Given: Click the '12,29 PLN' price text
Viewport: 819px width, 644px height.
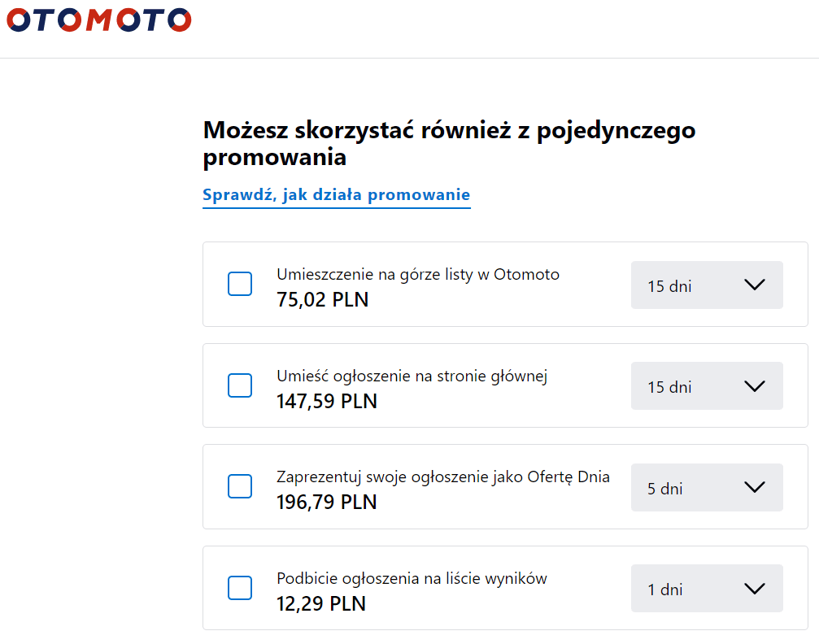Looking at the screenshot, I should point(320,604).
